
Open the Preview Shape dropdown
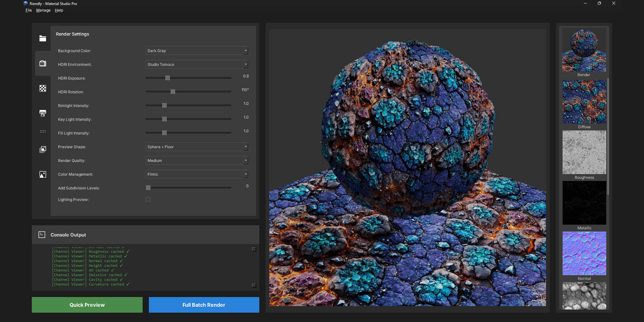click(x=197, y=147)
